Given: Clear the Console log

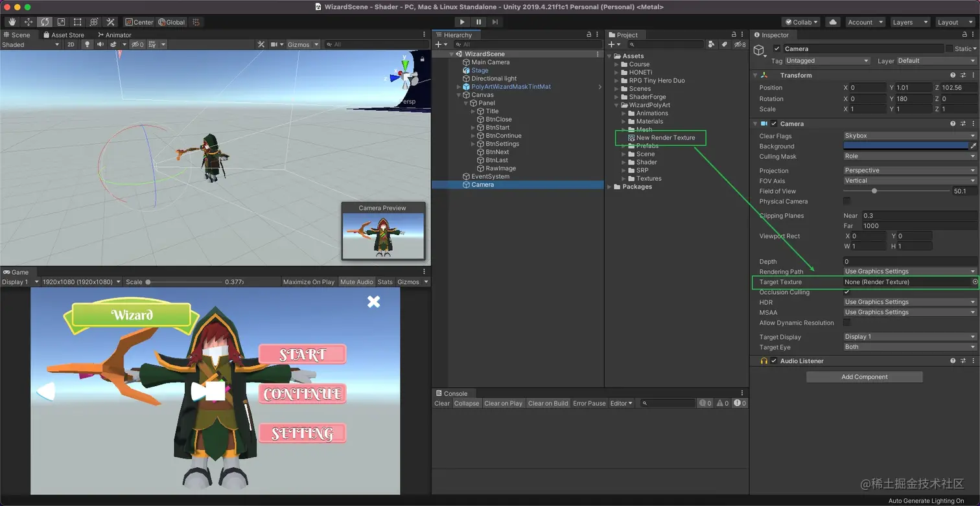Looking at the screenshot, I should 442,403.
